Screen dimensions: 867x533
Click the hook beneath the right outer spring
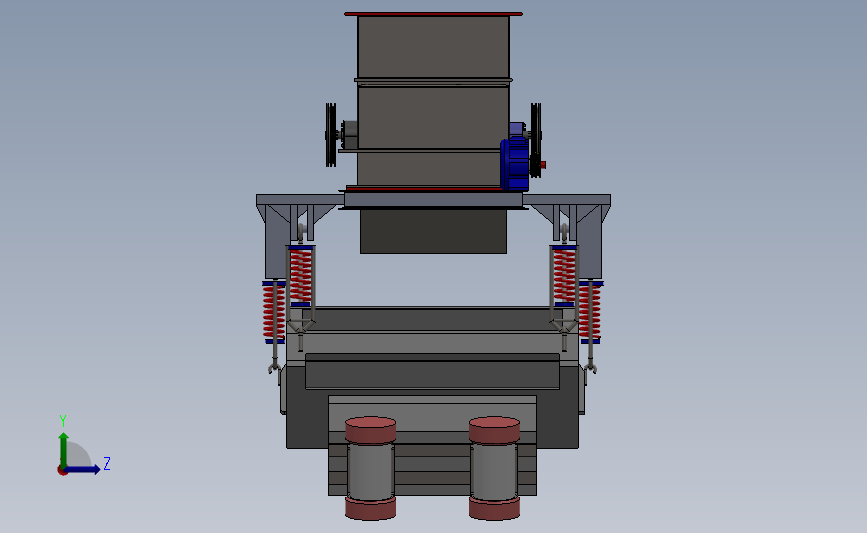[x=591, y=367]
